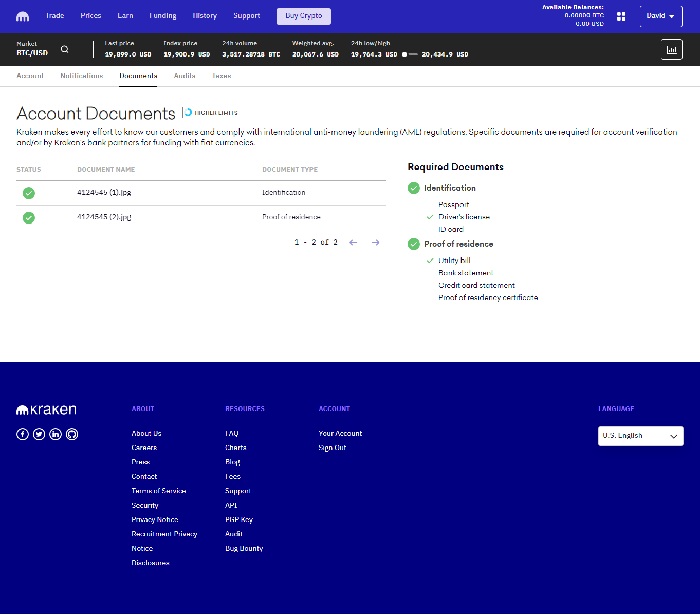Click the green status check for 4124545 (2).jpg
The width and height of the screenshot is (700, 614).
[x=29, y=218]
